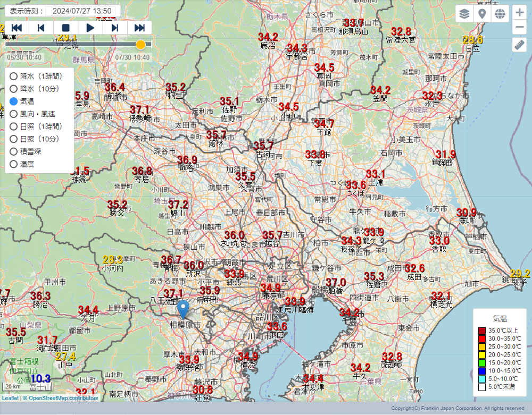Play the weather animation
Image resolution: width=532 pixels, height=415 pixels.
[90, 28]
